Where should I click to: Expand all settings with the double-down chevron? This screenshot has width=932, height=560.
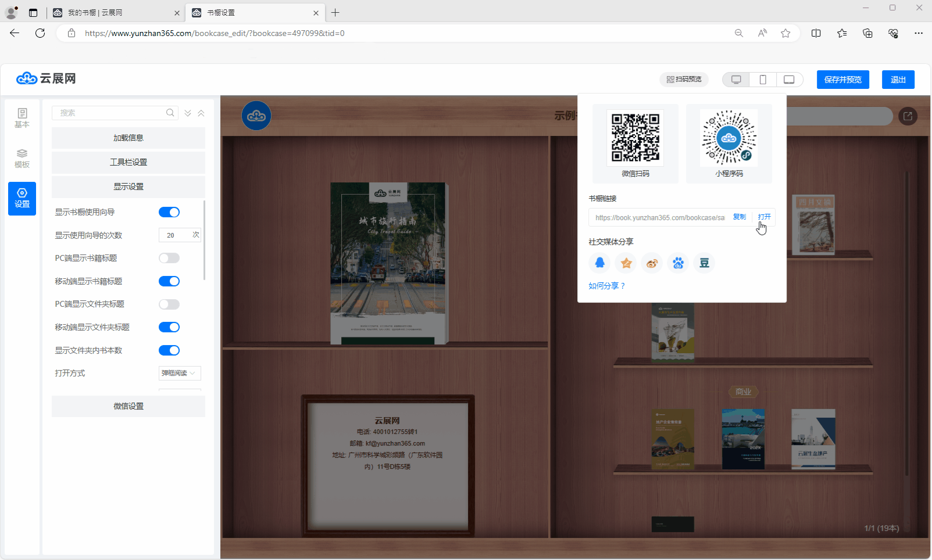pyautogui.click(x=188, y=113)
